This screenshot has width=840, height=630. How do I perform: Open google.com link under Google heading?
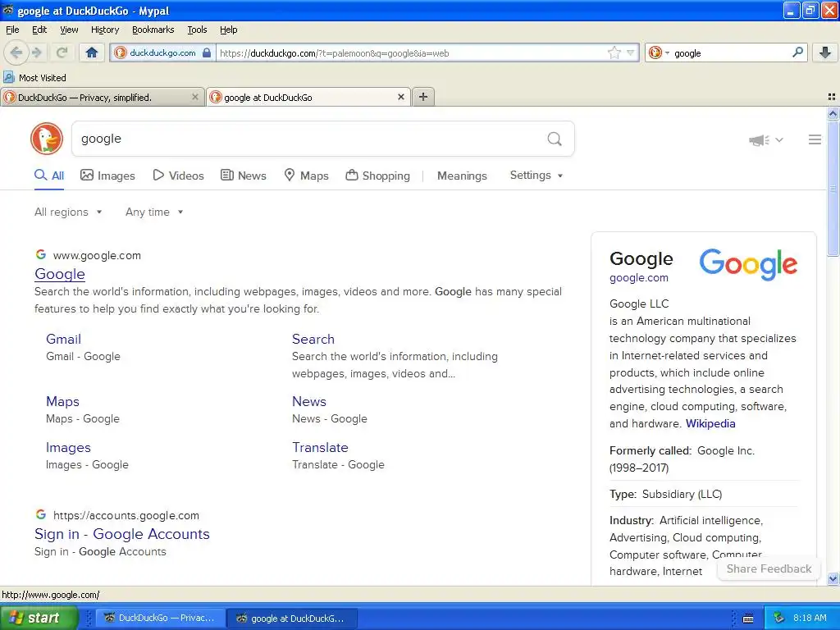[638, 277]
